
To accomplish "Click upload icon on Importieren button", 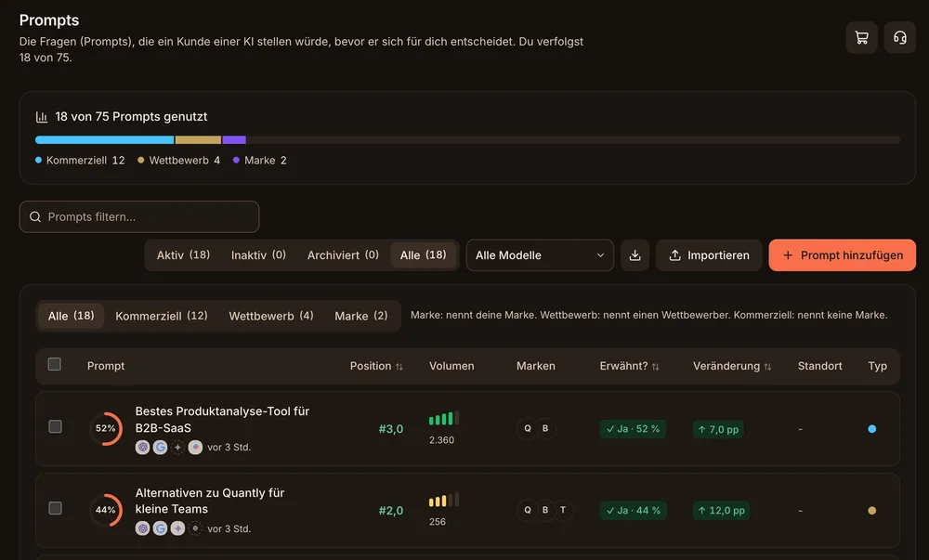I will [674, 255].
